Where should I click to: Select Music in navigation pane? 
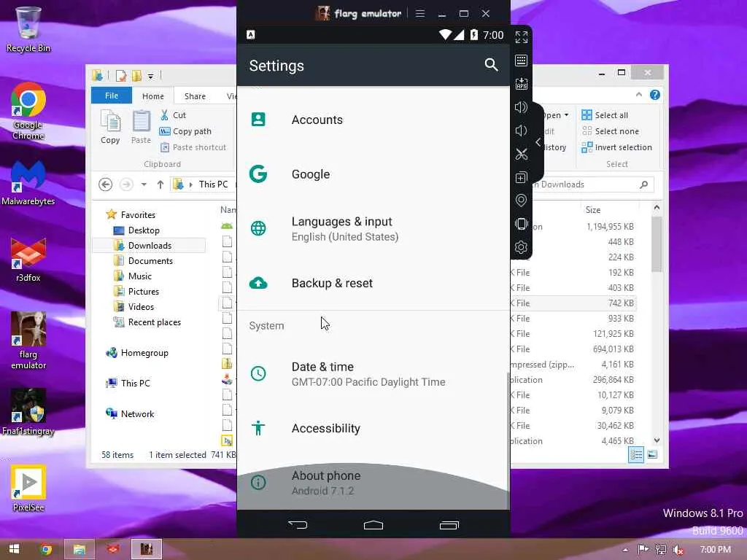(x=133, y=276)
